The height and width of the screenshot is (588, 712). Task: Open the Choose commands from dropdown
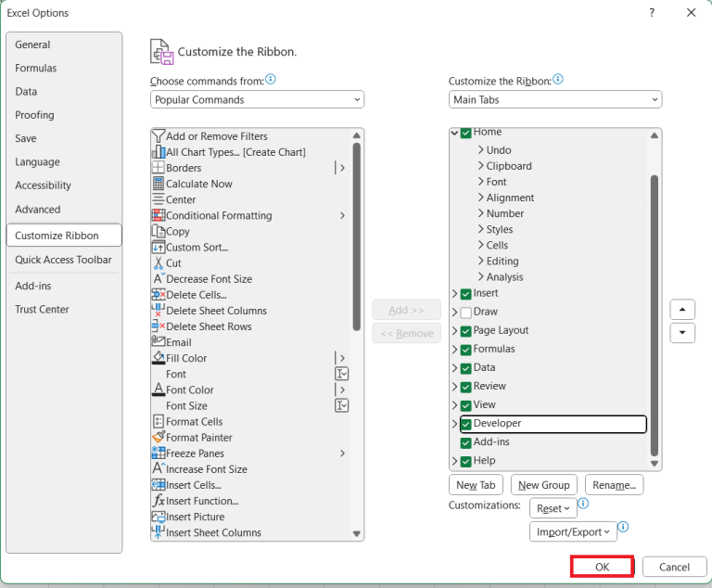257,99
